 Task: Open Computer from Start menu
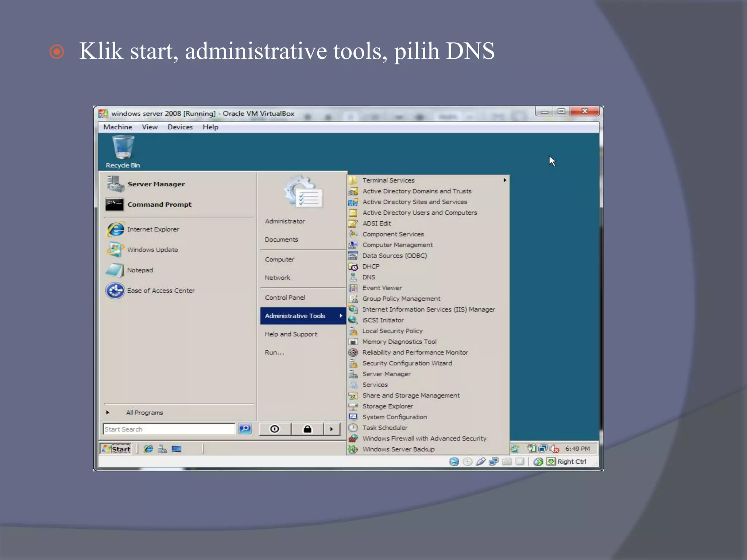coord(280,260)
